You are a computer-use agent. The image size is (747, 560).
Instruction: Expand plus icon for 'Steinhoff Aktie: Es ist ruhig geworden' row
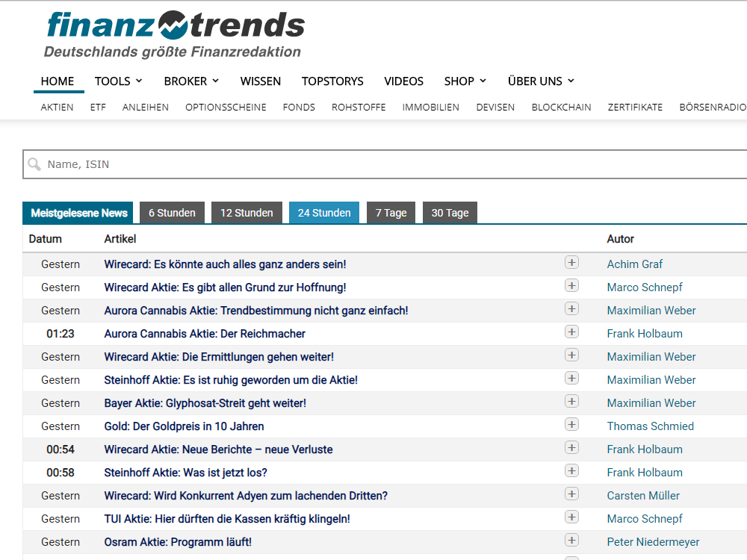tap(571, 378)
